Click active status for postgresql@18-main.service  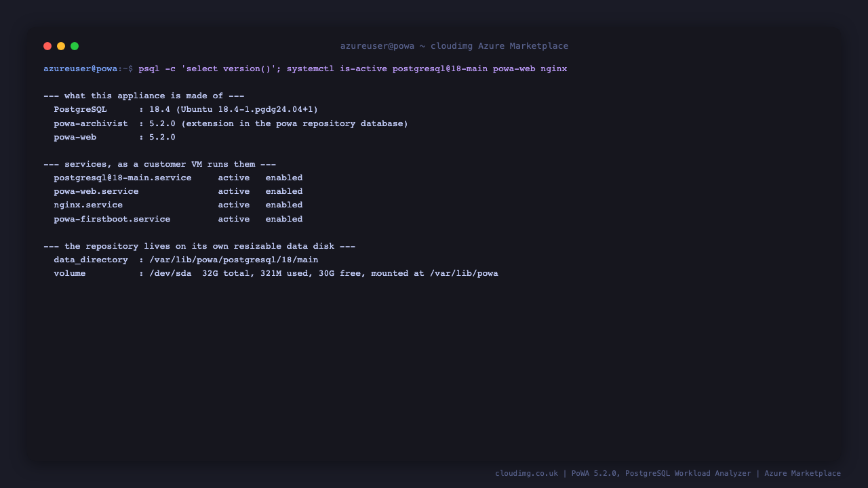pos(234,178)
